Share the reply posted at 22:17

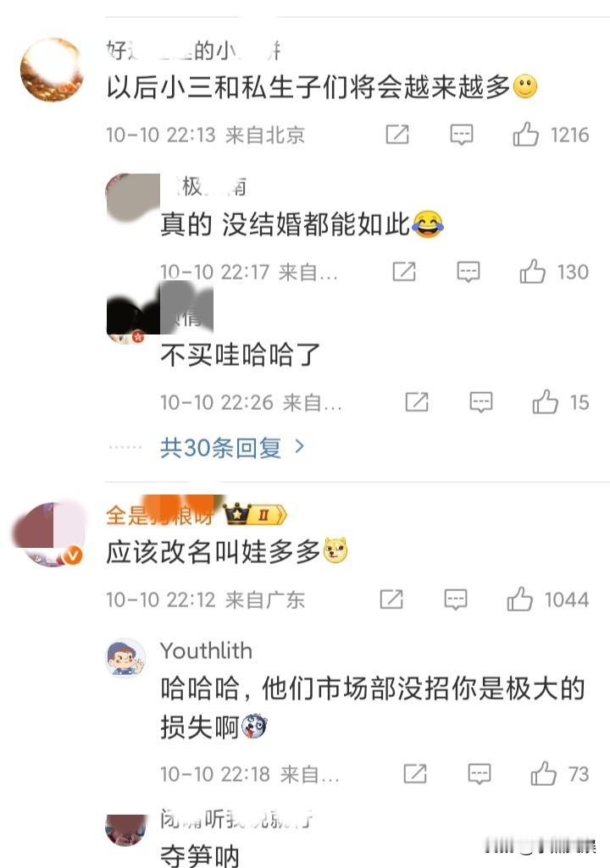pos(404,271)
